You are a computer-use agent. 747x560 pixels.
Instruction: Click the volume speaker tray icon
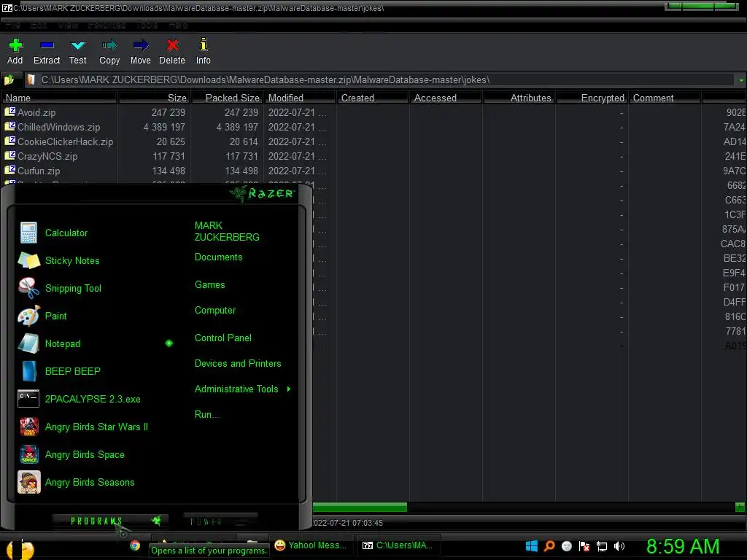click(x=619, y=546)
